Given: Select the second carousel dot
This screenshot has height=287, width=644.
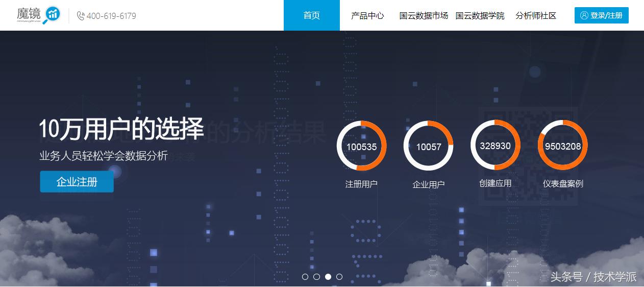Looking at the screenshot, I should [x=316, y=277].
